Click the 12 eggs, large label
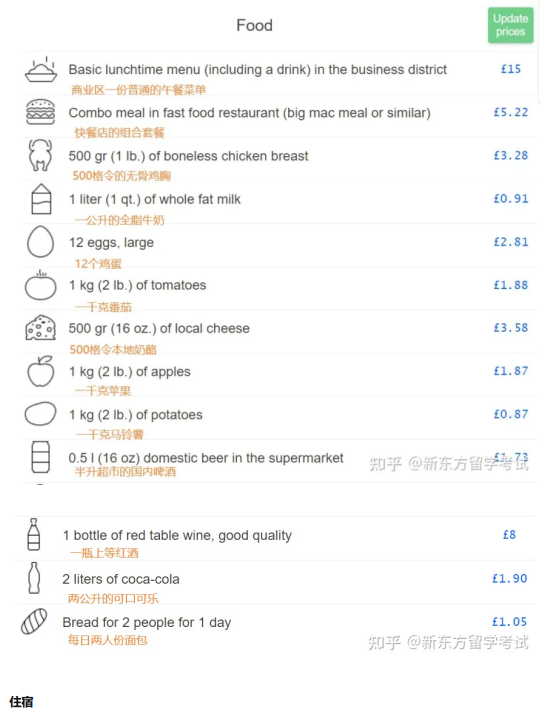 [x=111, y=243]
